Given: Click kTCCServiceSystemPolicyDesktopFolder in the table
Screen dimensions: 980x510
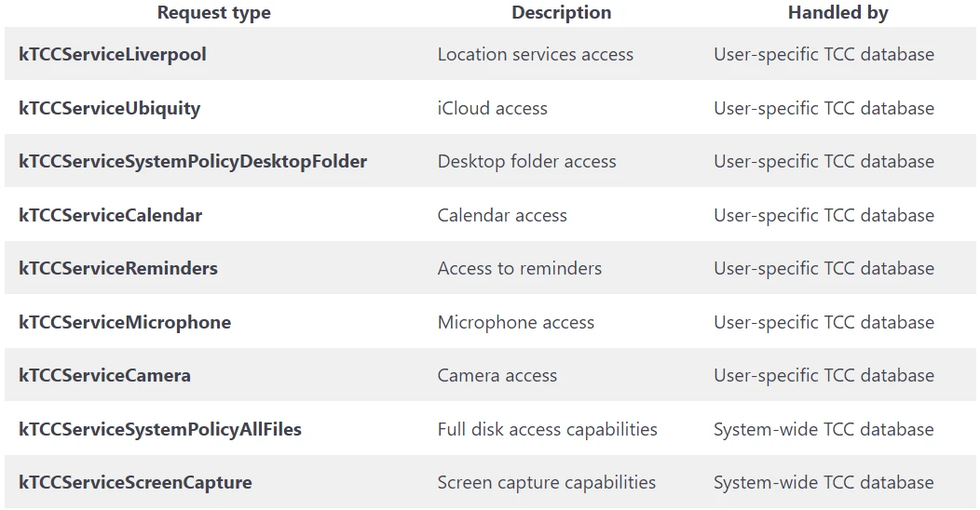Looking at the screenshot, I should (193, 161).
